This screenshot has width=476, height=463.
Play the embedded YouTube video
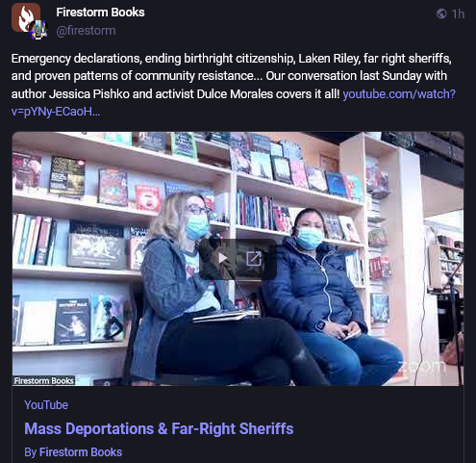click(223, 258)
